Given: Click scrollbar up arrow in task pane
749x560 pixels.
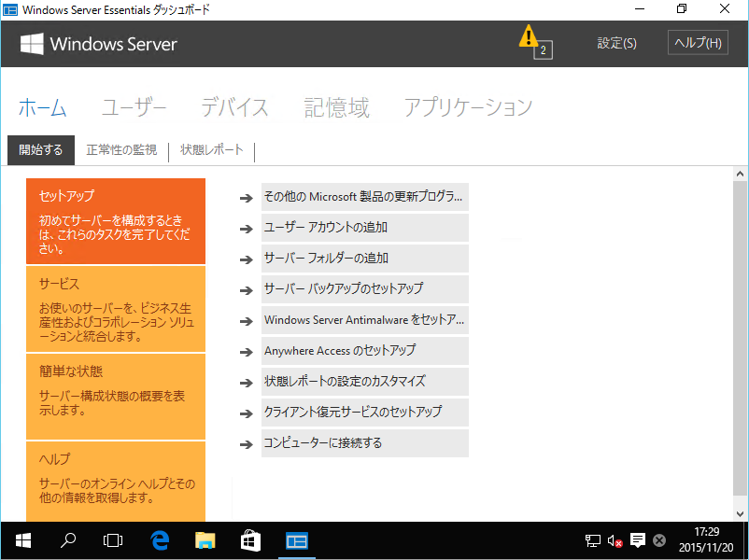Looking at the screenshot, I should pos(740,174).
